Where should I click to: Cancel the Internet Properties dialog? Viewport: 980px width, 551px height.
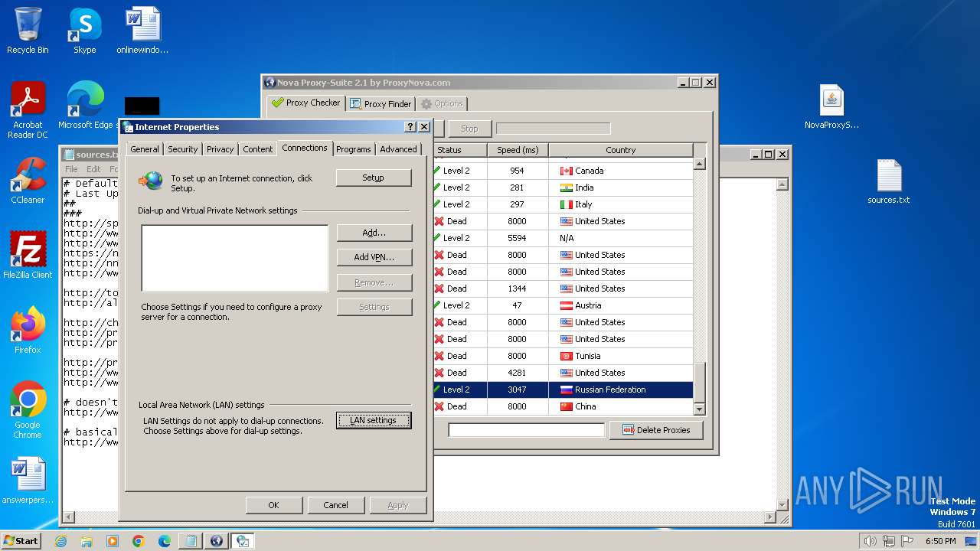(335, 505)
